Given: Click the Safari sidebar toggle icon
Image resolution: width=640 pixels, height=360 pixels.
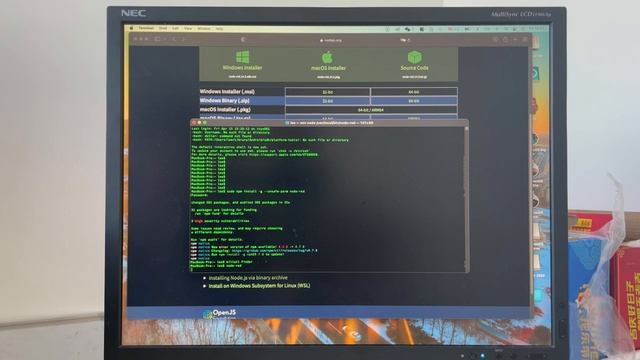Looking at the screenshot, I should [x=157, y=39].
